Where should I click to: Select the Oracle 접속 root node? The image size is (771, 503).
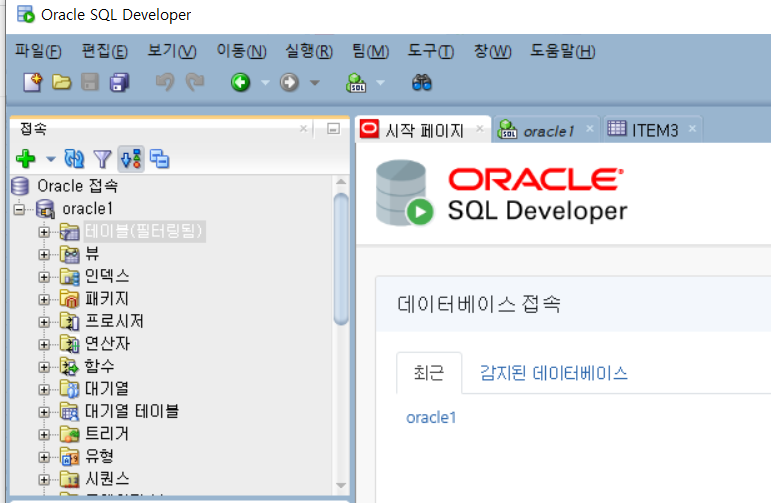pyautogui.click(x=78, y=186)
